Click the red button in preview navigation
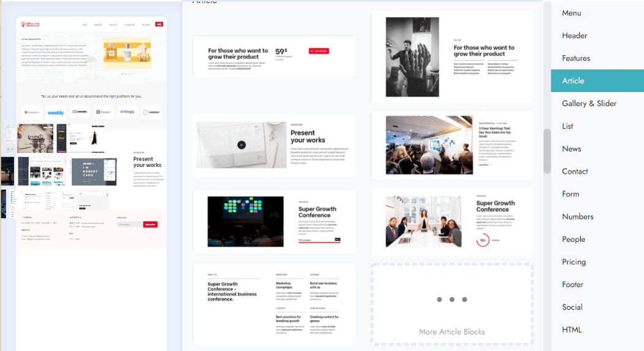The image size is (644, 351). point(159,25)
